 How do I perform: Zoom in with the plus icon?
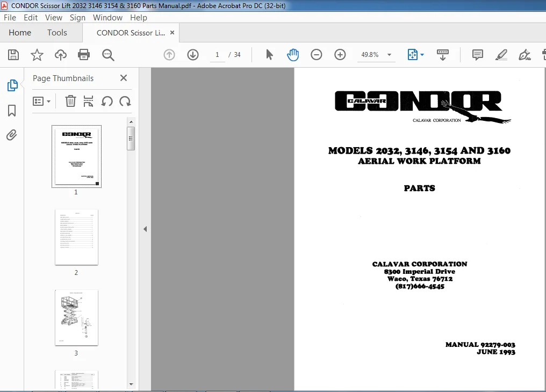pos(340,55)
